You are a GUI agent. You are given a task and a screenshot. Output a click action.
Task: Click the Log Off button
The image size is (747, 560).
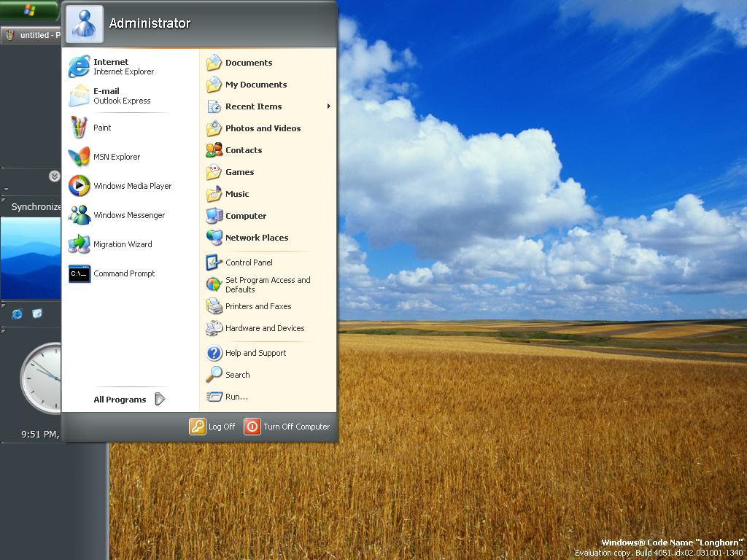pyautogui.click(x=212, y=426)
